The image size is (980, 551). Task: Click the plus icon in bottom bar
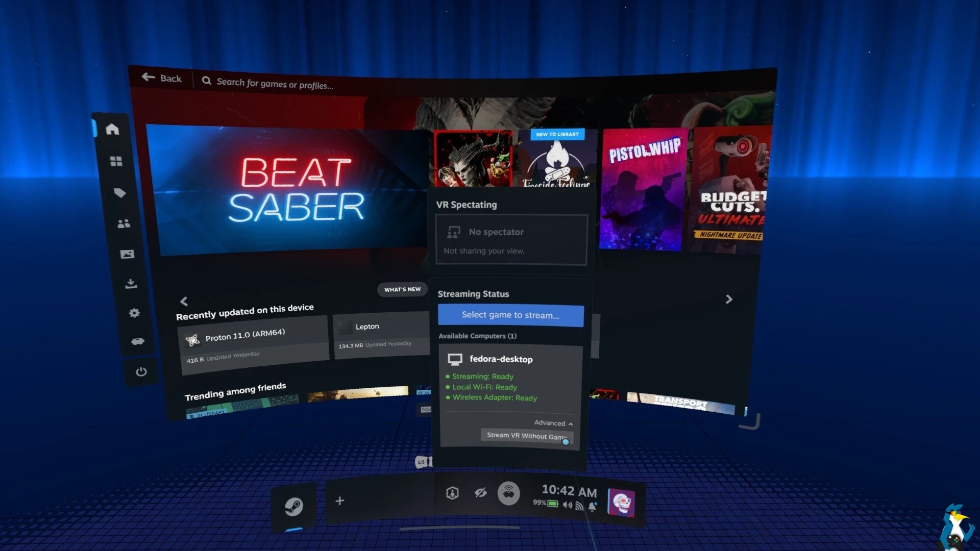click(x=340, y=501)
